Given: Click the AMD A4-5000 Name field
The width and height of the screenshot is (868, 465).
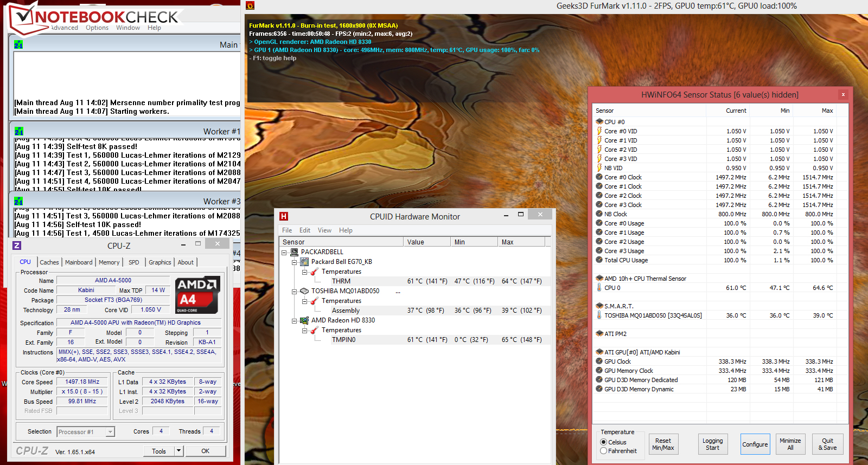Looking at the screenshot, I should click(113, 281).
